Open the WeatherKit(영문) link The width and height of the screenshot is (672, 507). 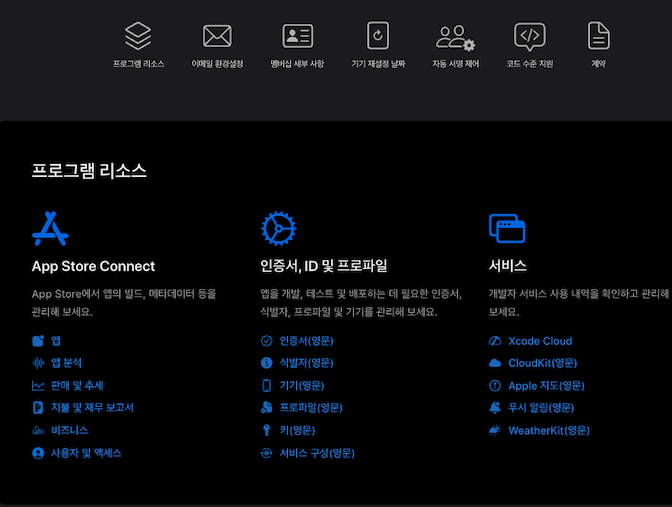[549, 430]
